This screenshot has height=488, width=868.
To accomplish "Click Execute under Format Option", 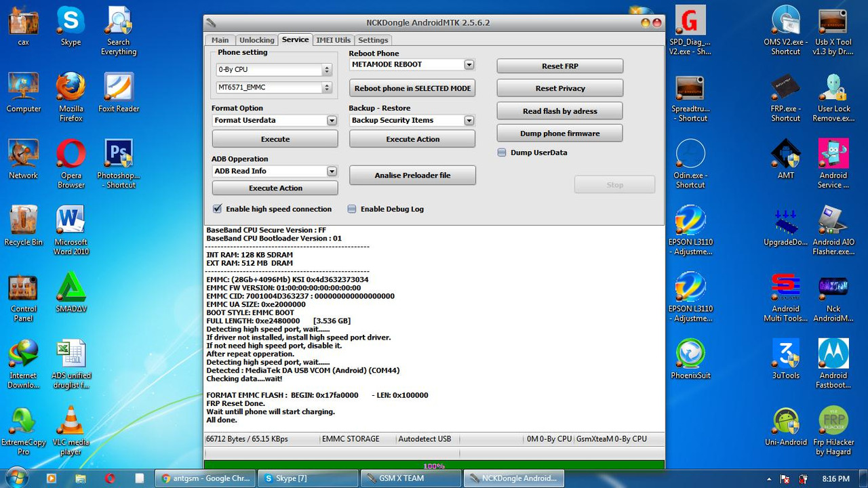I will point(275,139).
